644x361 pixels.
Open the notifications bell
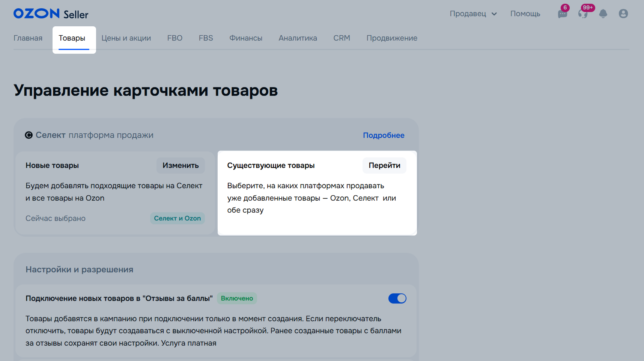[603, 14]
